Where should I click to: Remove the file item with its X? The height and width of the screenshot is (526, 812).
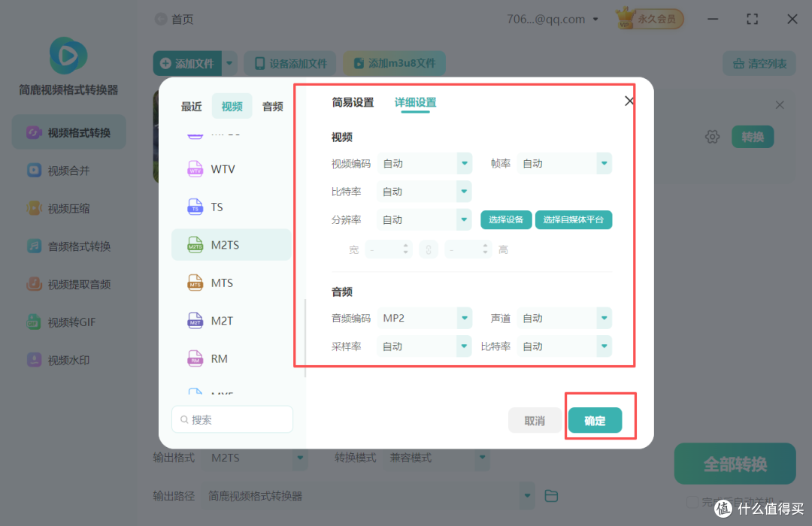(x=780, y=105)
